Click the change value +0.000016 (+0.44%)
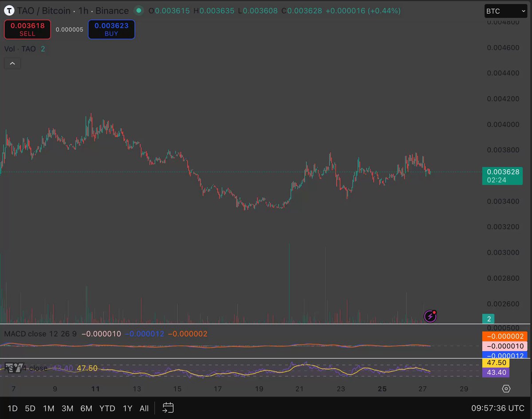 point(363,10)
